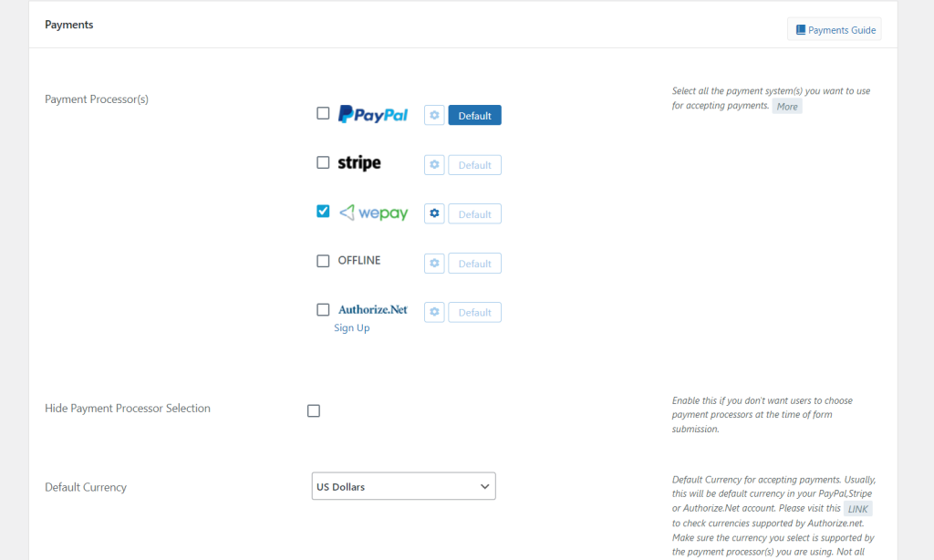Enable the Stripe payment processor checkbox
934x560 pixels.
(323, 162)
